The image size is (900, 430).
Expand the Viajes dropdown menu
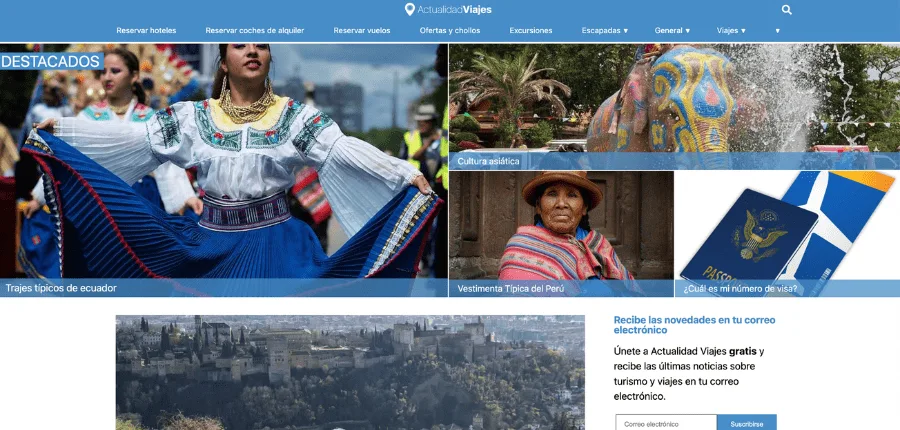[x=731, y=30]
